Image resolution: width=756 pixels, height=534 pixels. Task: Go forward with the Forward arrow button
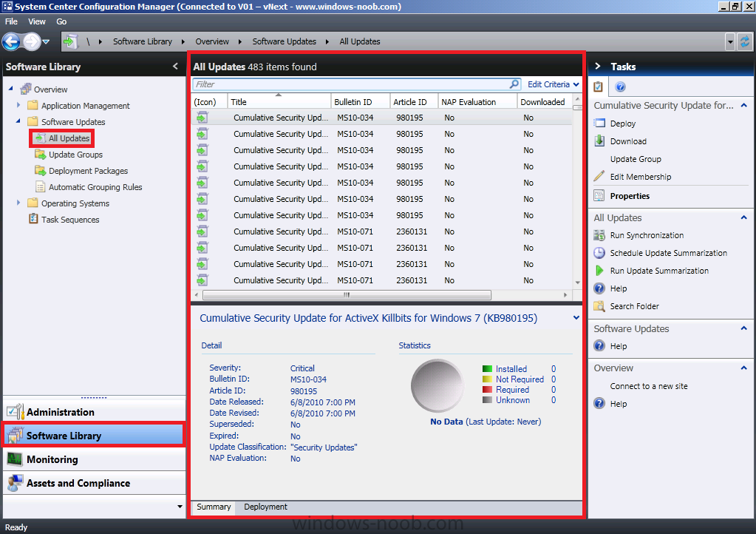coord(31,41)
